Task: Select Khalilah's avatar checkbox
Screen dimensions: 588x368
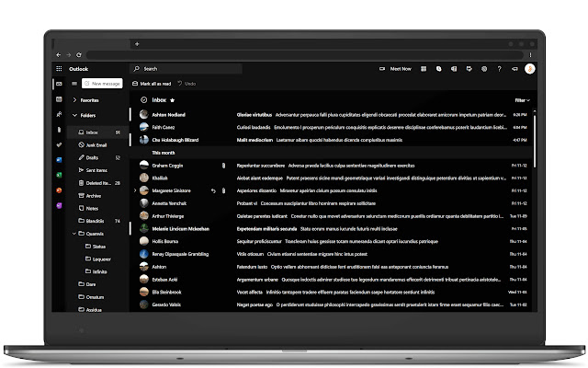Action: (x=144, y=178)
